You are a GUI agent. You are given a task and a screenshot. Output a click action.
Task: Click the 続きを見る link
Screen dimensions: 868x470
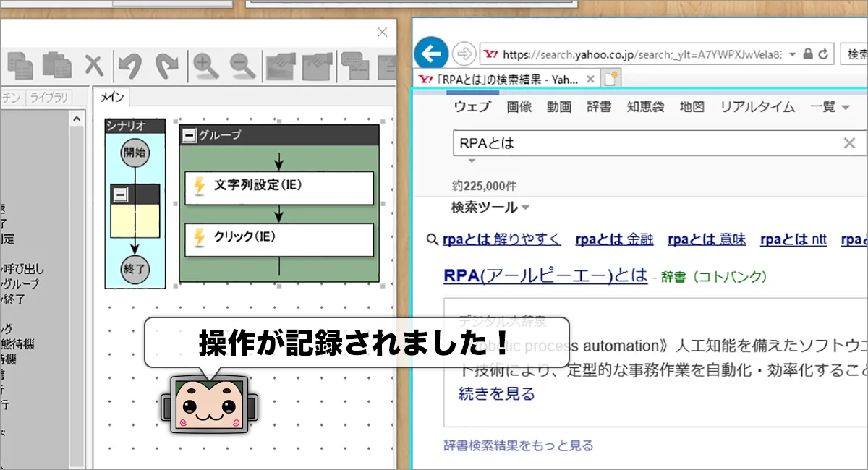point(497,394)
